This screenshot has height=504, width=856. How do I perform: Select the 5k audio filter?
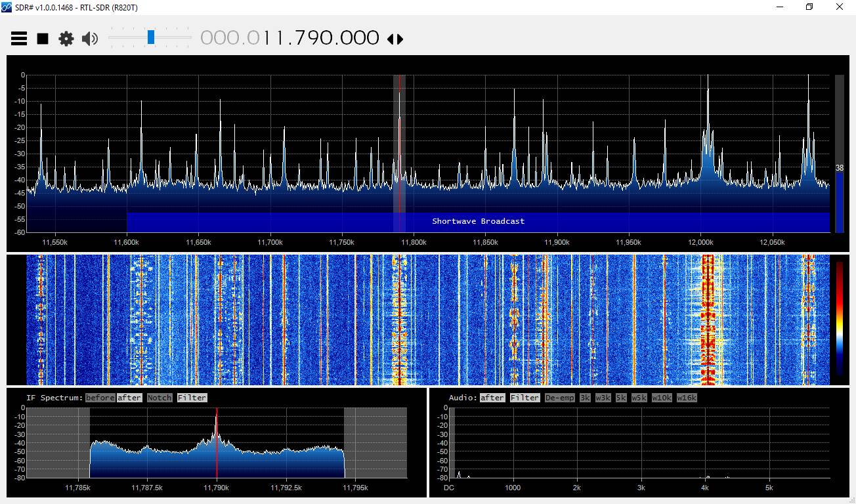pos(621,398)
